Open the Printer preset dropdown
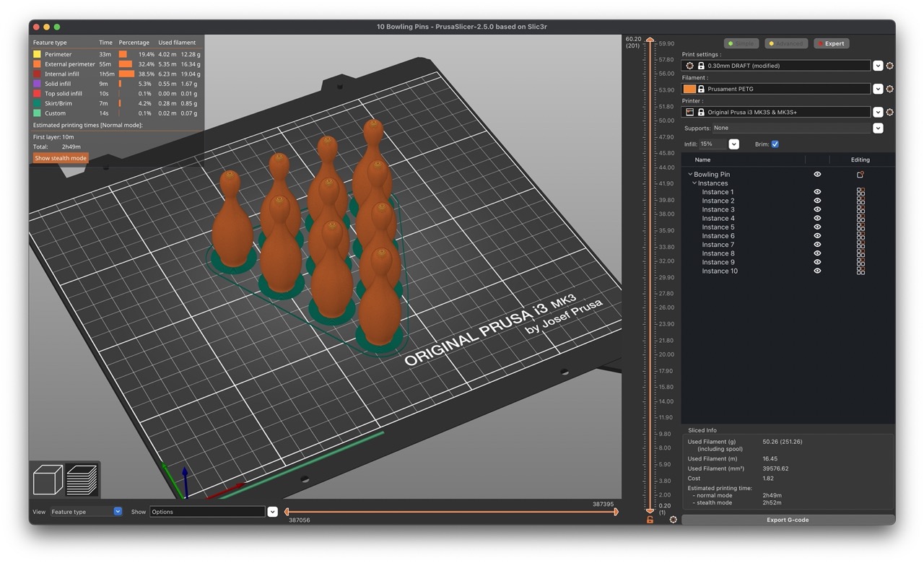 pos(878,113)
